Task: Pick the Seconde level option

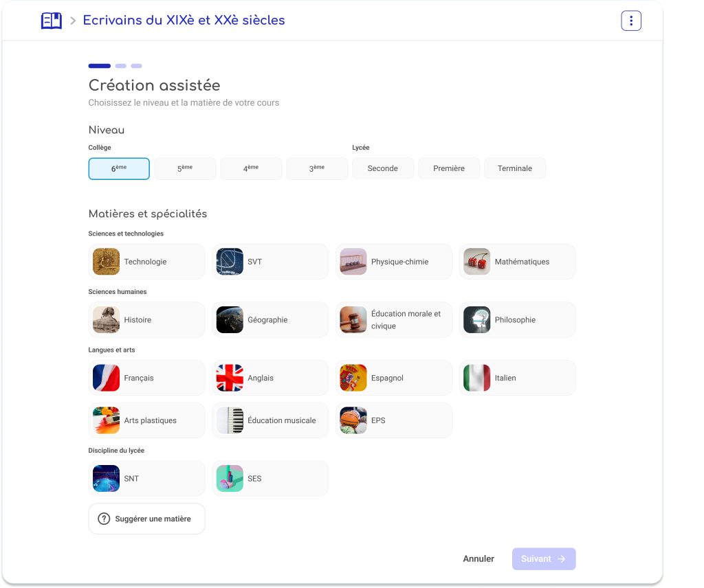Action: coord(383,168)
